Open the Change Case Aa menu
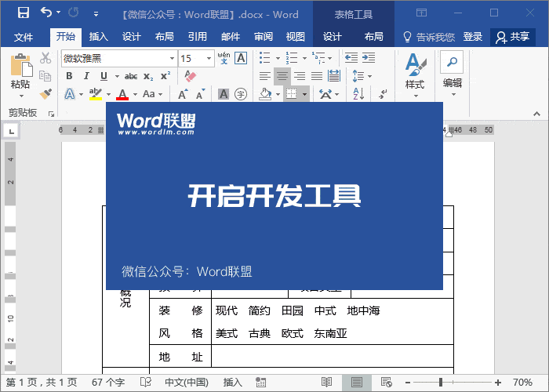The height and width of the screenshot is (392, 549). coord(152,94)
